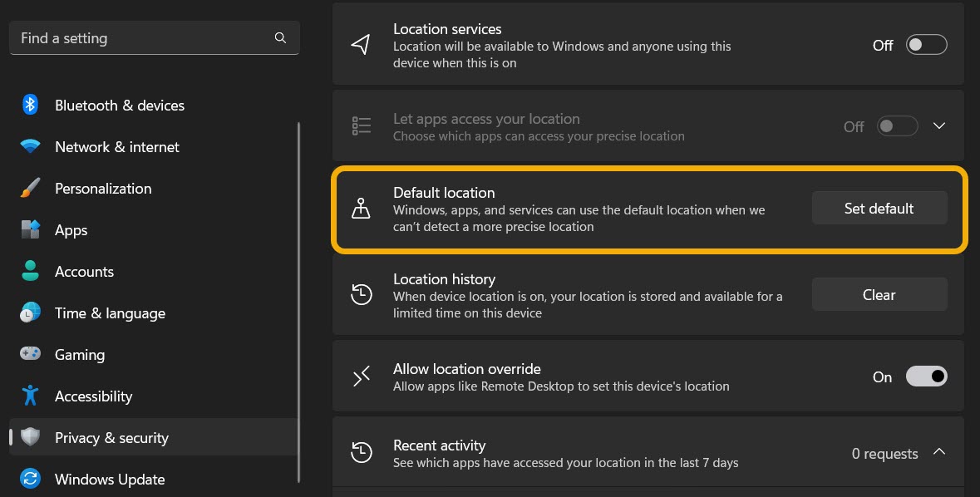Viewport: 980px width, 497px height.
Task: Click inside the Find a setting field
Action: 125,37
